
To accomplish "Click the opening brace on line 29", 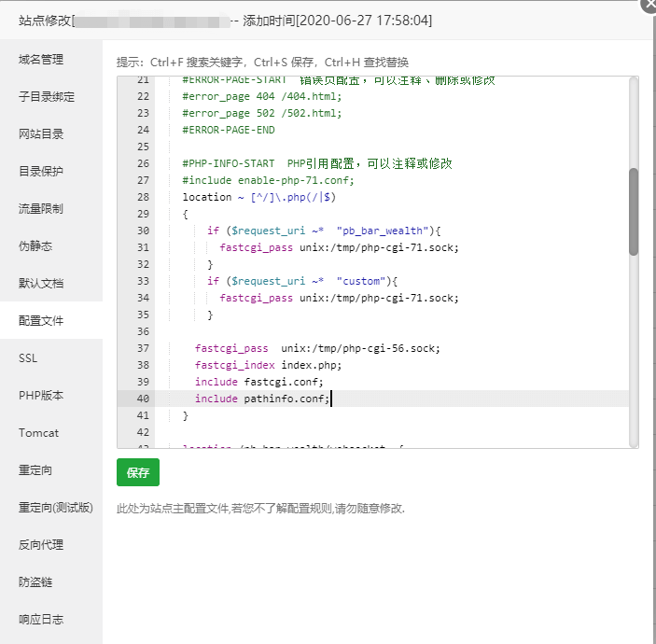I will 186,215.
